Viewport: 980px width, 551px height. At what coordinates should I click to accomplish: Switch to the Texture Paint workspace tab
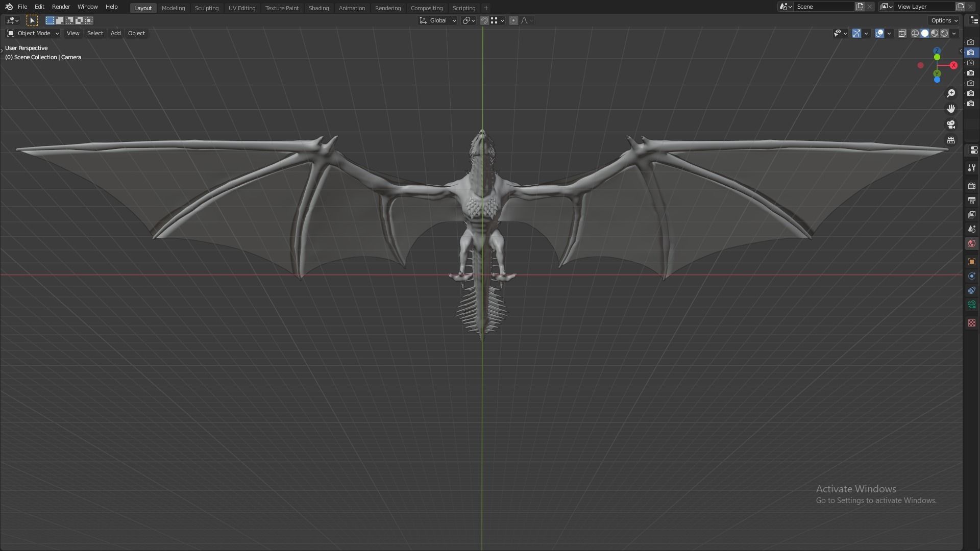282,8
